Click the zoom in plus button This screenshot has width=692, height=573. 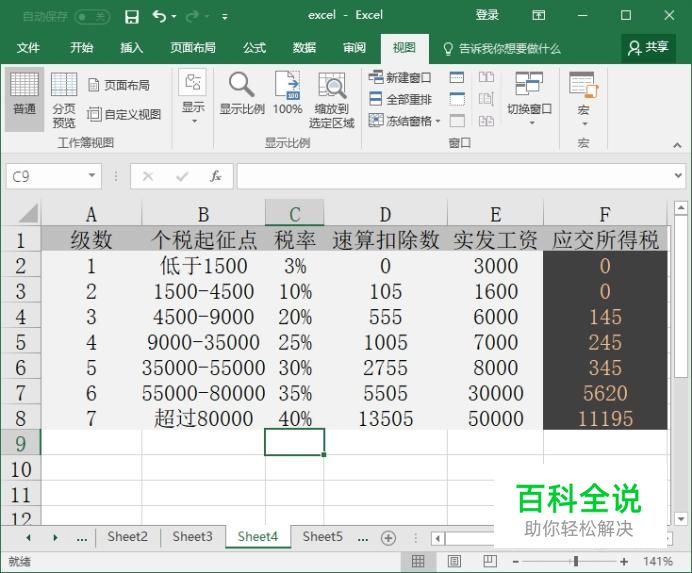[624, 562]
